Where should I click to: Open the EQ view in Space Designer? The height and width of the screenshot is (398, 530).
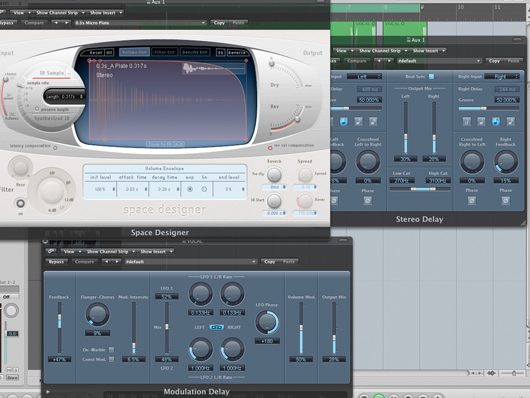point(220,52)
